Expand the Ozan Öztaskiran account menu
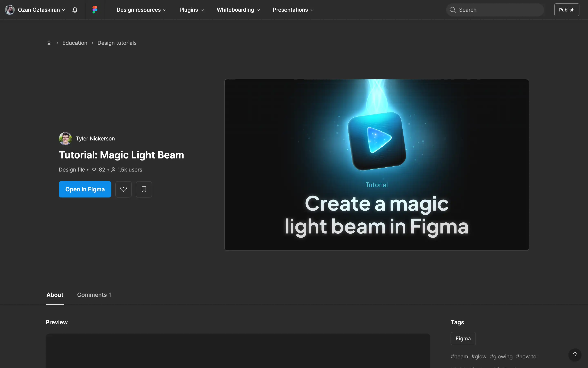588x368 pixels. pyautogui.click(x=42, y=10)
